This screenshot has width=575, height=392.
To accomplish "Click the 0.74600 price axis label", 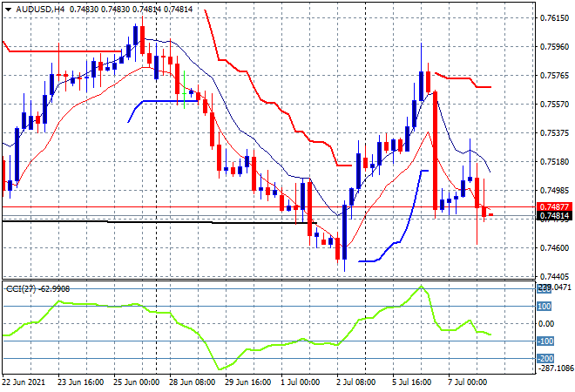I will tap(555, 247).
